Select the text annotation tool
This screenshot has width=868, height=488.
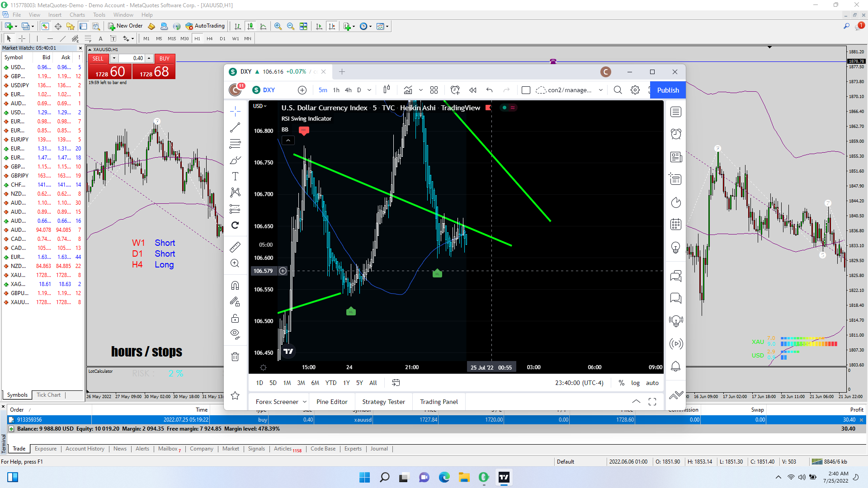[235, 176]
